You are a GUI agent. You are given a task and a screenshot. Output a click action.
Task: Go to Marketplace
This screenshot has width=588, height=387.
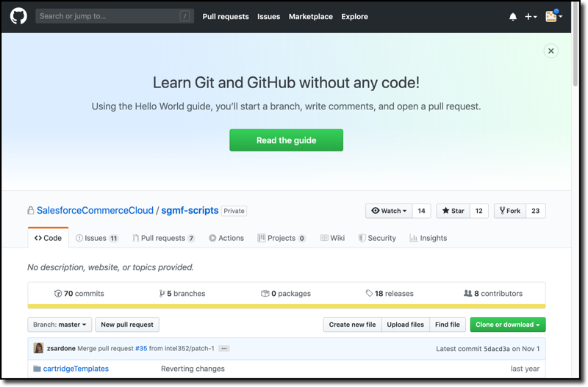click(310, 16)
